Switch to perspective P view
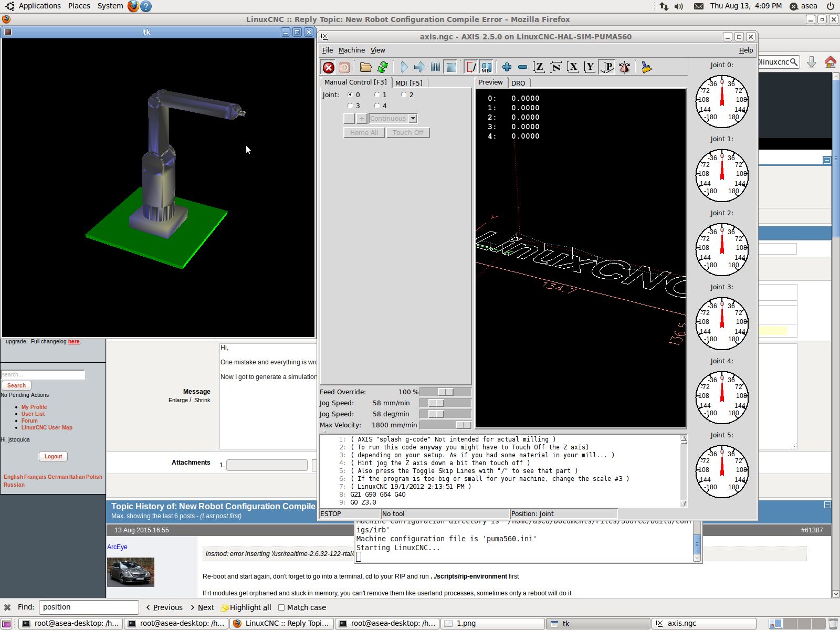 click(607, 67)
